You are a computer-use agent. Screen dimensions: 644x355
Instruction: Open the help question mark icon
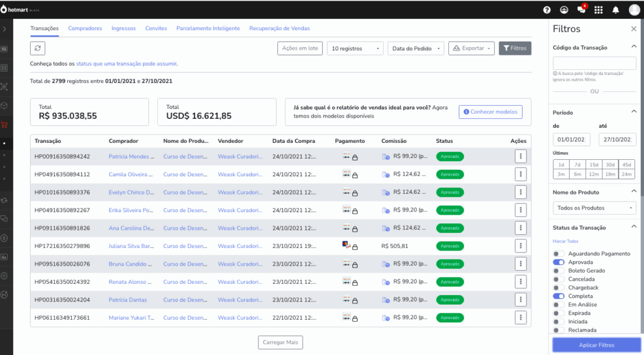547,10
